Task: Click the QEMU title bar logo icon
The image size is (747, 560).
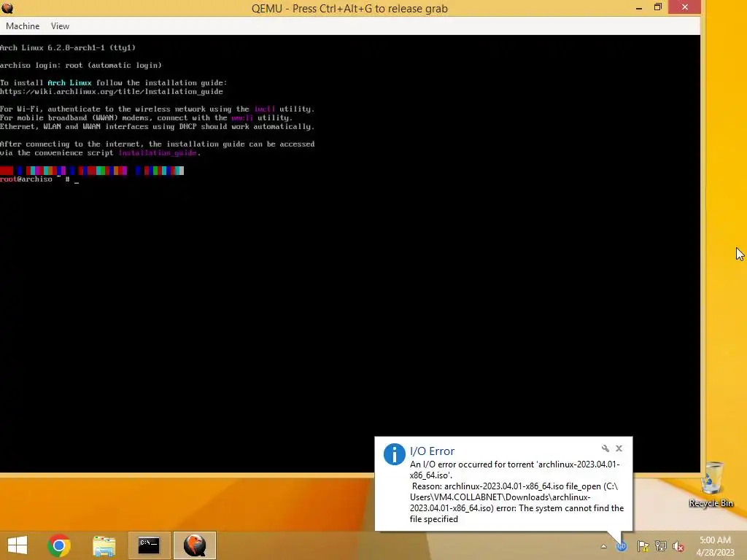Action: click(7, 8)
